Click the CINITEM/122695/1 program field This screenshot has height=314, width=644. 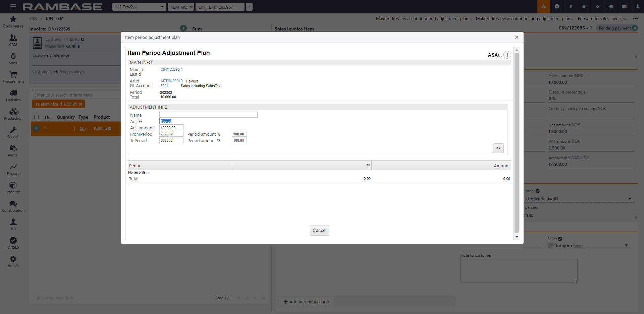click(220, 7)
